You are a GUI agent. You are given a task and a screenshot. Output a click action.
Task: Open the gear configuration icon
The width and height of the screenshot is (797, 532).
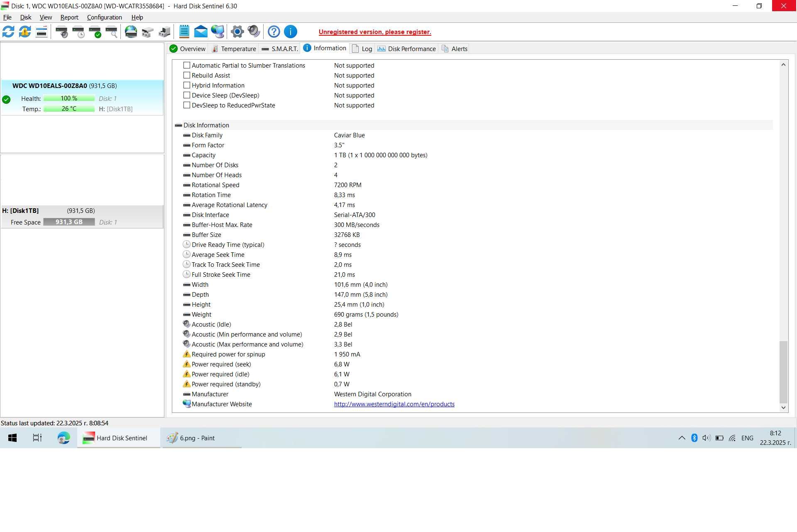tap(237, 32)
